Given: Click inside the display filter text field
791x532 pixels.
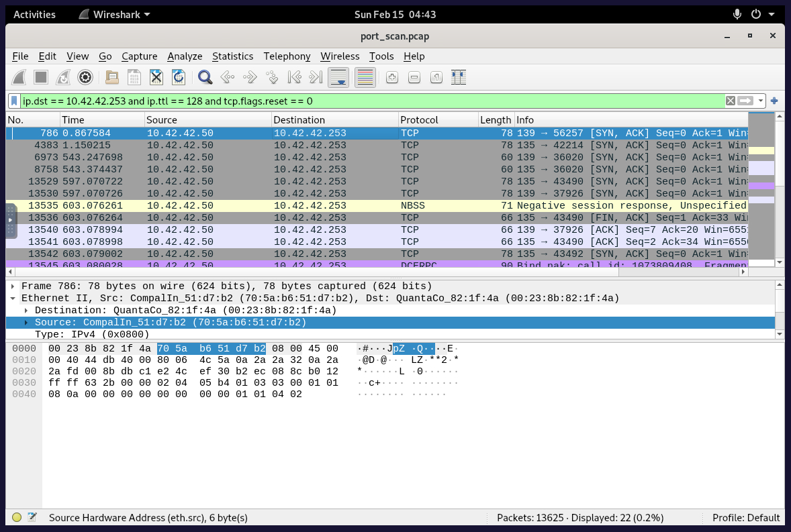Looking at the screenshot, I should pyautogui.click(x=369, y=101).
